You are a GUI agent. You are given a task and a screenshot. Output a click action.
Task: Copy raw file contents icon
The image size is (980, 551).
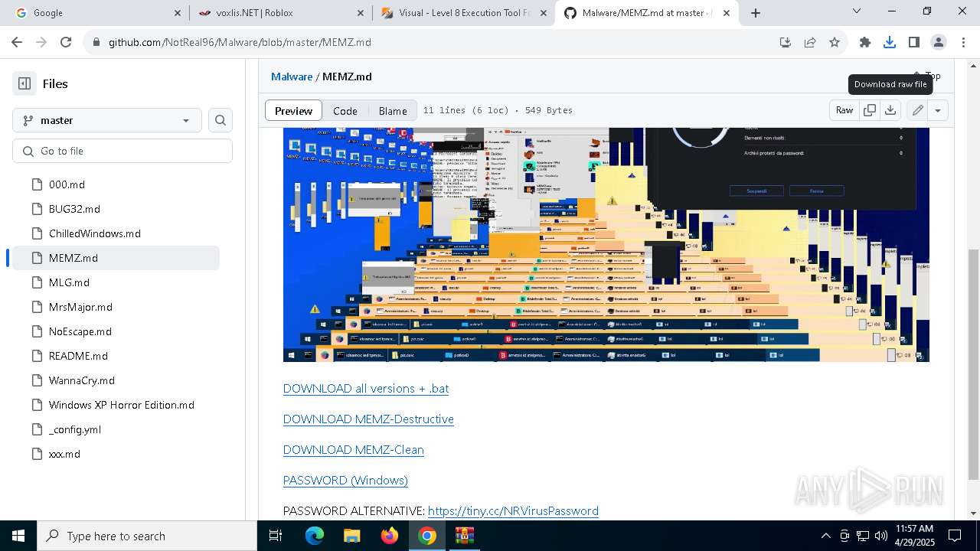pos(870,110)
